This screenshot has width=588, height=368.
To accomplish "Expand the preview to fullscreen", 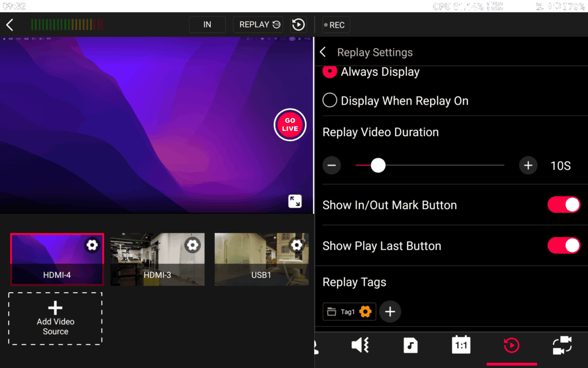I will [x=295, y=201].
